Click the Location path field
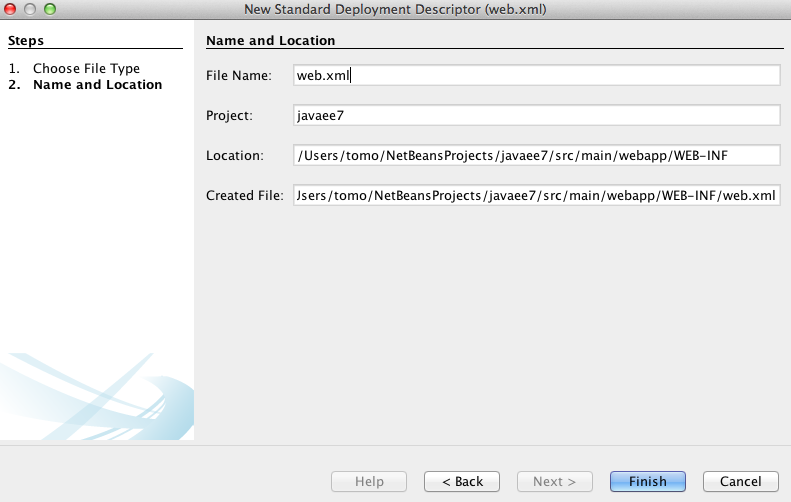791x502 pixels. pos(537,155)
